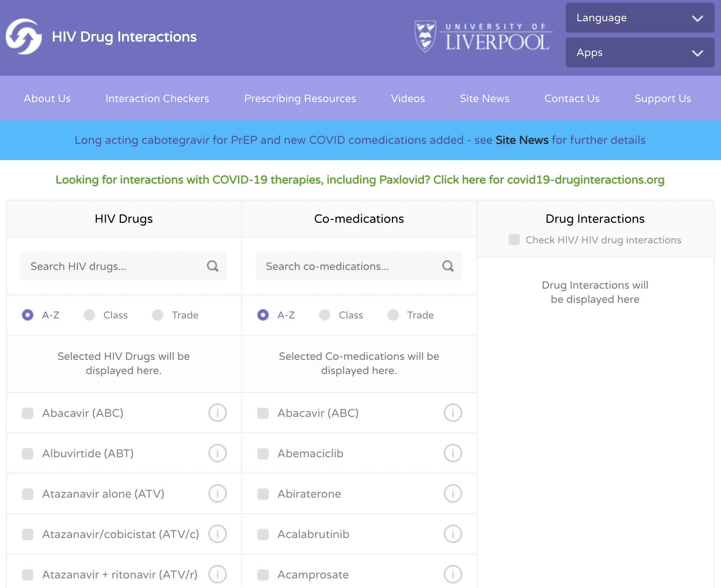Screen dimensions: 721x588
Task: Click the Drug Interactions column heading
Action: point(595,219)
